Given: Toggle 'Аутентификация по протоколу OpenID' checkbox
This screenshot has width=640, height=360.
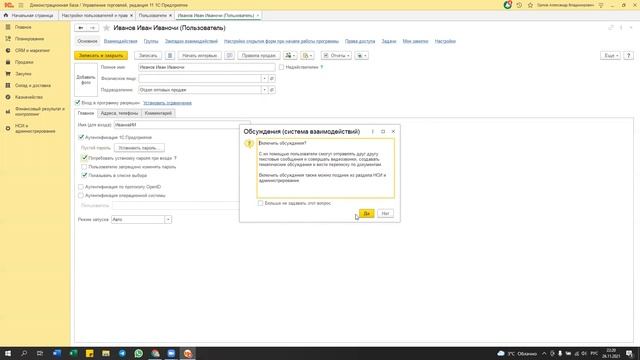Looking at the screenshot, I should (81, 187).
